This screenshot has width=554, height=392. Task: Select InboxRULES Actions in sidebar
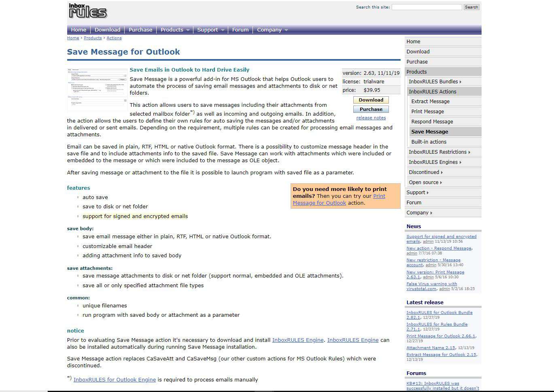(x=444, y=92)
